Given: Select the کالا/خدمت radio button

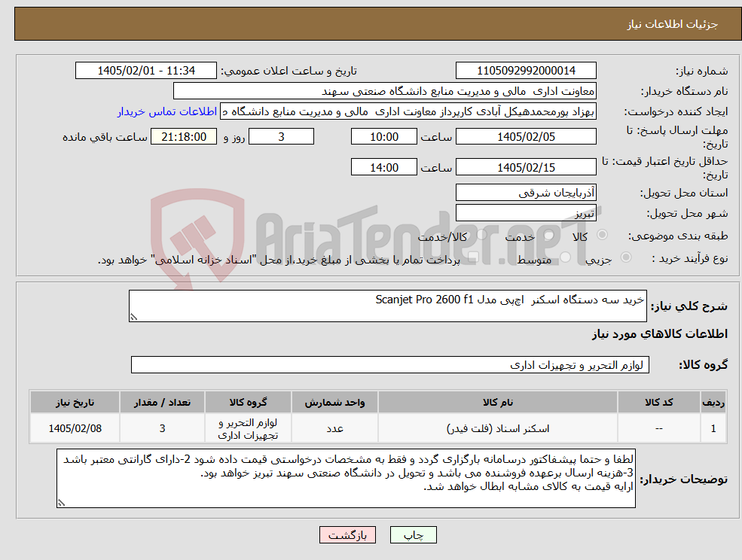Looking at the screenshot, I should (x=481, y=235).
